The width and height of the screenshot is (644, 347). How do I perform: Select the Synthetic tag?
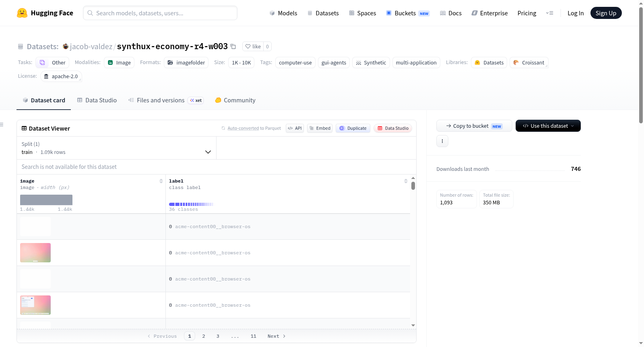point(371,62)
